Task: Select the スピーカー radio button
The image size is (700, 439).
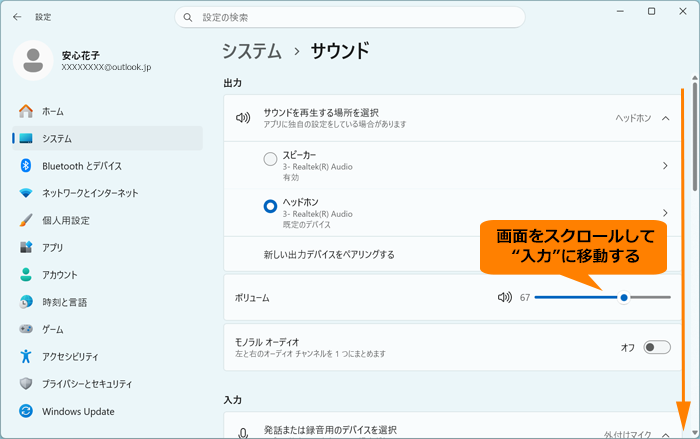Action: 270,159
